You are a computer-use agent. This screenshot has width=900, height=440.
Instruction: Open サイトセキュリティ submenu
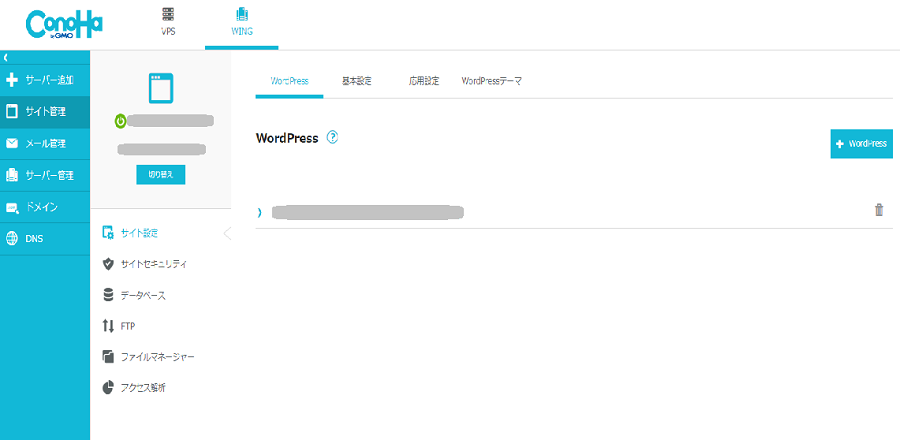(154, 264)
